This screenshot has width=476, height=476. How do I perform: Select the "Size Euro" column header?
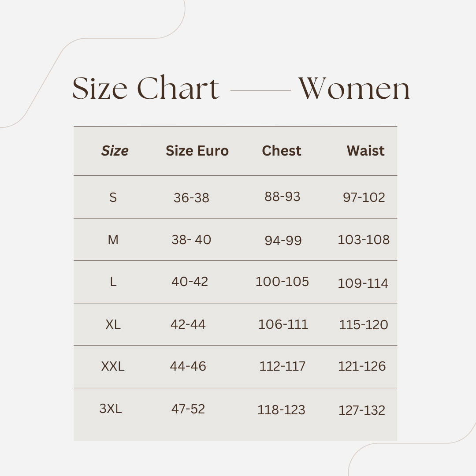(x=197, y=151)
